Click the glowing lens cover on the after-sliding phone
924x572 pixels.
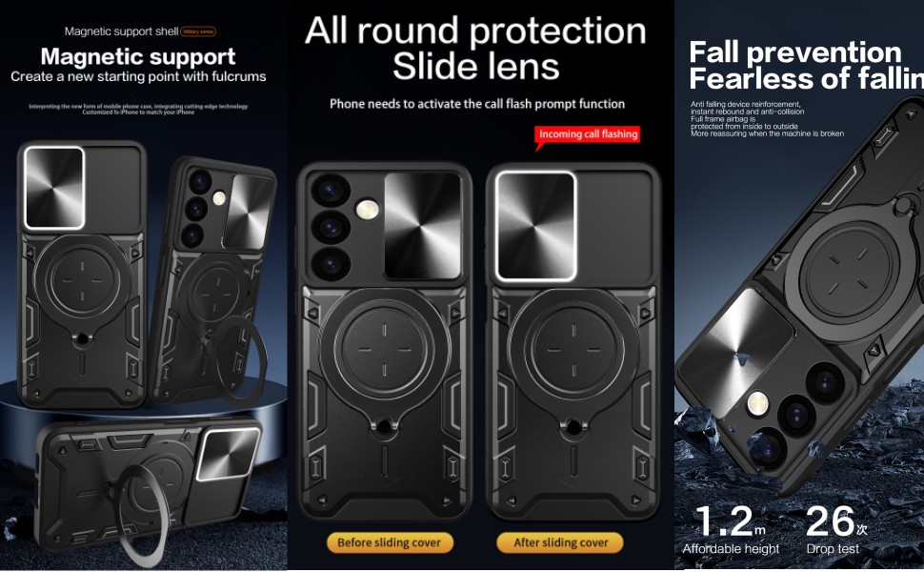(535, 227)
